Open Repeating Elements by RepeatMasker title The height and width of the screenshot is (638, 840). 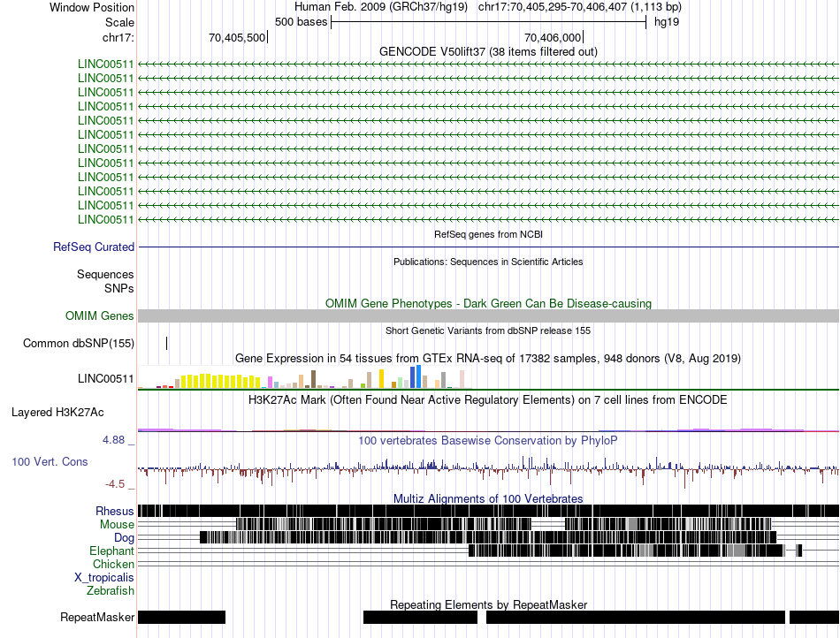pos(488,604)
